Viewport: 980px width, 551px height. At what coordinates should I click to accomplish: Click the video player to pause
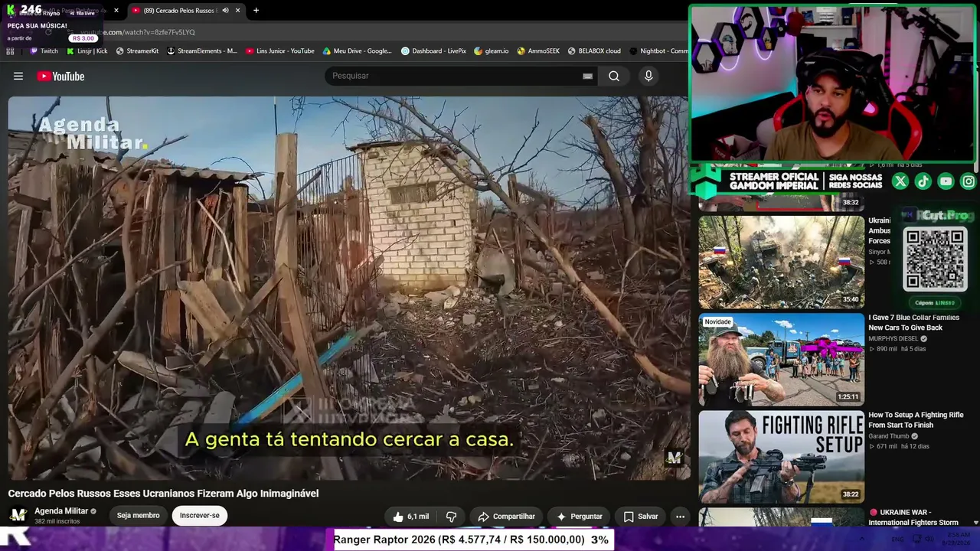(x=348, y=288)
